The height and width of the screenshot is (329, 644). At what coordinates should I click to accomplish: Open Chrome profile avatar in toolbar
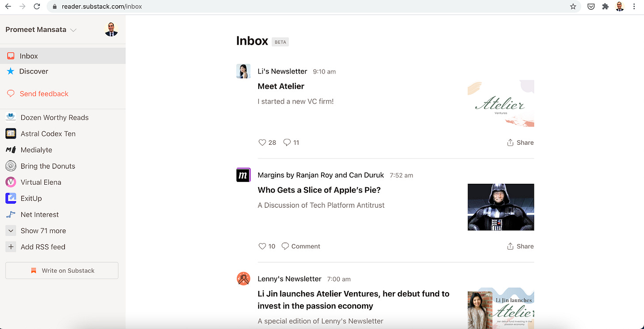(x=620, y=7)
